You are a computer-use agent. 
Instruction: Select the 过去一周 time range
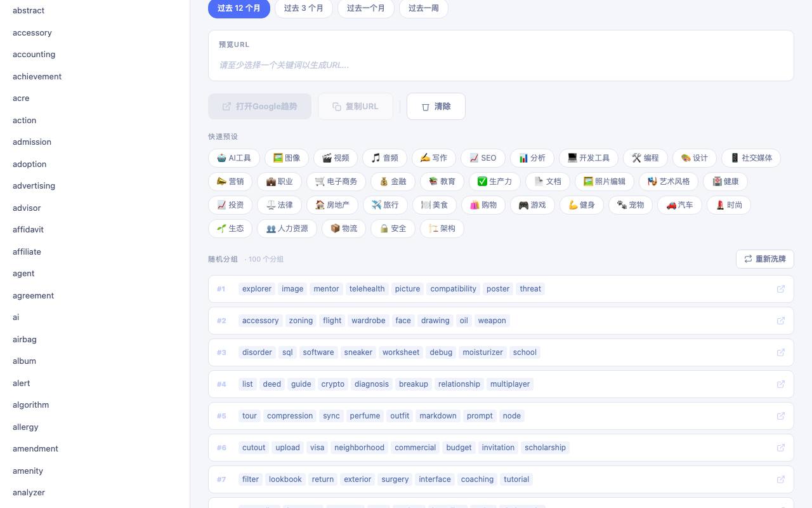(x=424, y=8)
